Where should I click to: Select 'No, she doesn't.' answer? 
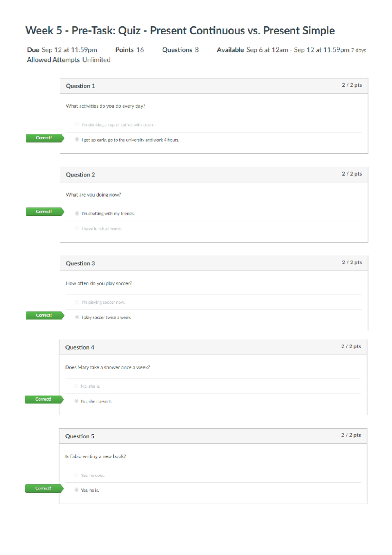tap(76, 401)
